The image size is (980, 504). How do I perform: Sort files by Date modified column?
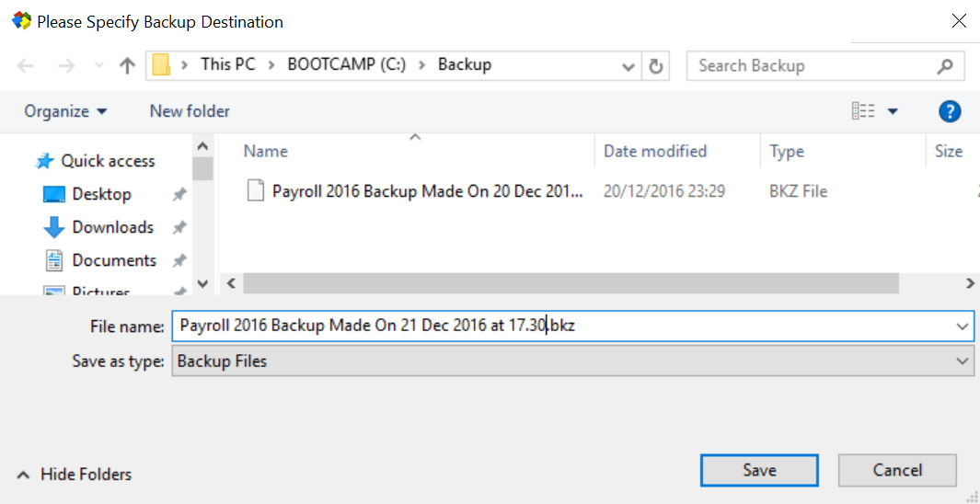click(655, 151)
